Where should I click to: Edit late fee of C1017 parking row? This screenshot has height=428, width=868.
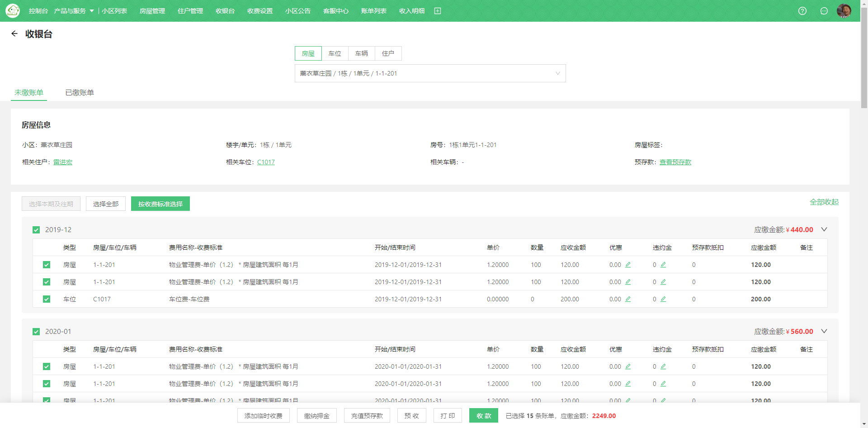point(663,299)
